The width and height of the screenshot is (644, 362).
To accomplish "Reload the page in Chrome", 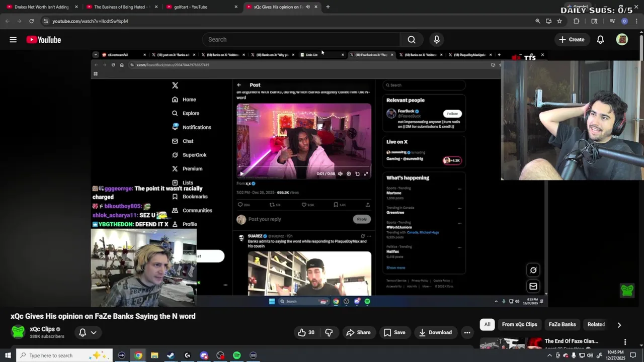I will click(31, 21).
